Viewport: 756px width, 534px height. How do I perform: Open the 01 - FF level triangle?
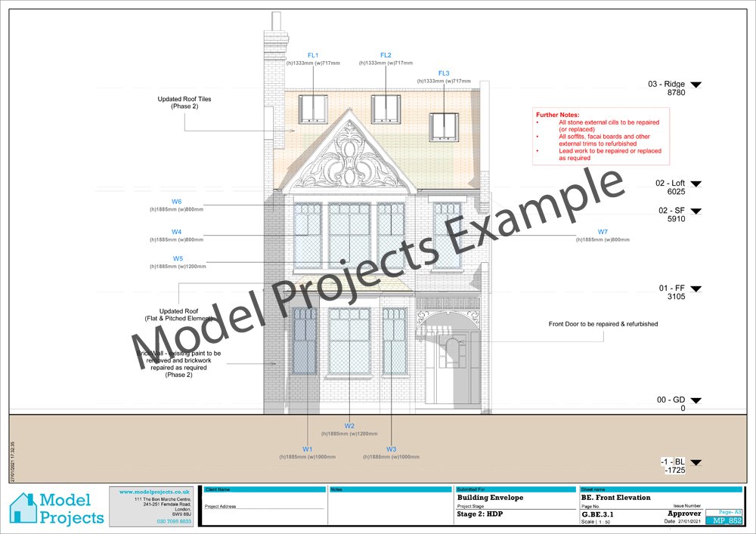696,289
